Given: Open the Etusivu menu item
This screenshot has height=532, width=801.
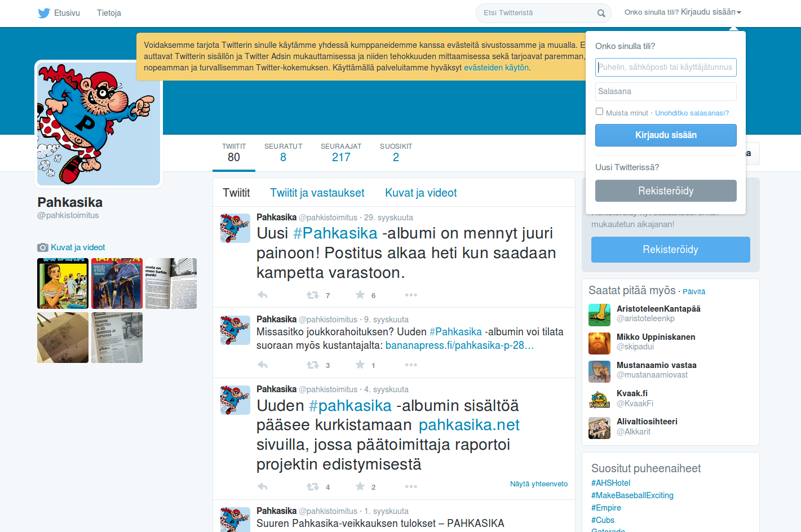Looking at the screenshot, I should click(x=67, y=13).
